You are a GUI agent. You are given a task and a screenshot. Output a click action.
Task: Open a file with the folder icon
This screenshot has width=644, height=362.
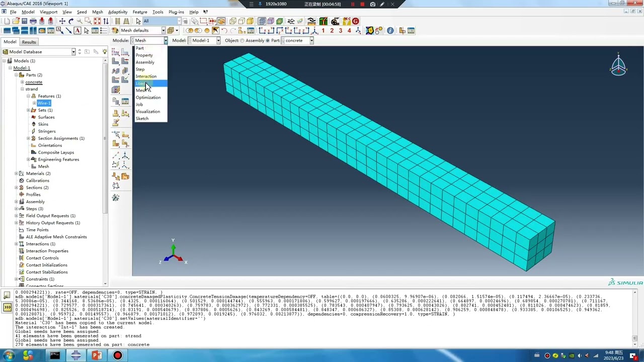(x=16, y=21)
